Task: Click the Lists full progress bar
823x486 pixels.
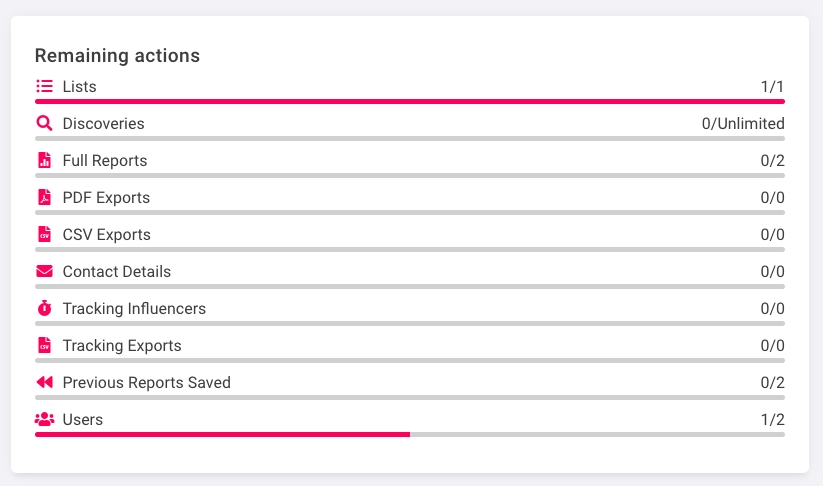Action: [x=410, y=101]
